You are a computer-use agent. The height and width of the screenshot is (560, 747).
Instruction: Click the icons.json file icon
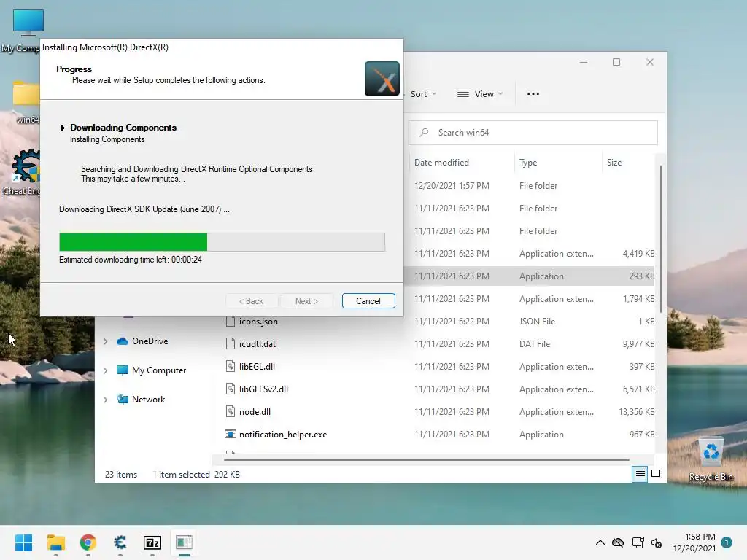[x=230, y=322]
